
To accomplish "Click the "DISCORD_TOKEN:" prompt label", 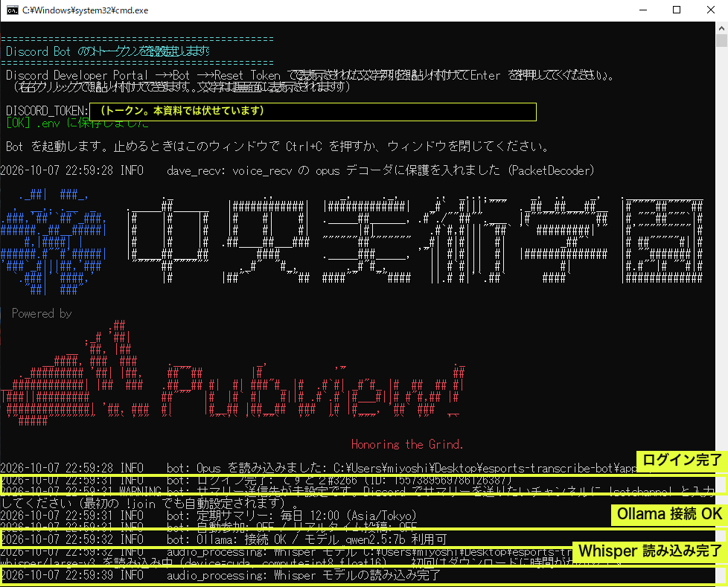I will (x=47, y=111).
